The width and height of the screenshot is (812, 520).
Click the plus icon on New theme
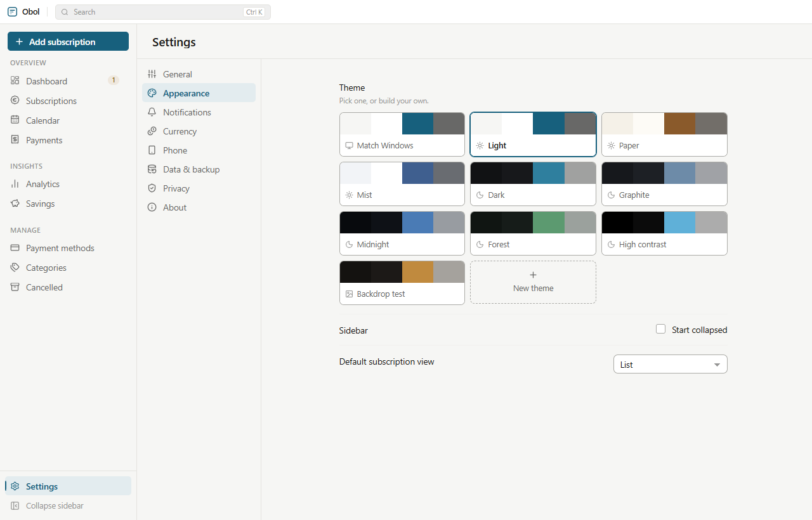coord(533,275)
